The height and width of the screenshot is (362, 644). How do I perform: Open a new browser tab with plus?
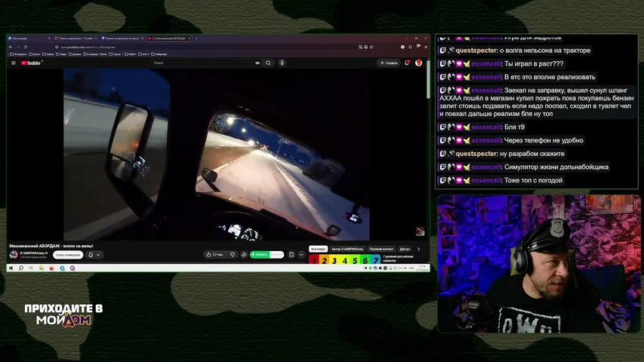click(x=196, y=38)
